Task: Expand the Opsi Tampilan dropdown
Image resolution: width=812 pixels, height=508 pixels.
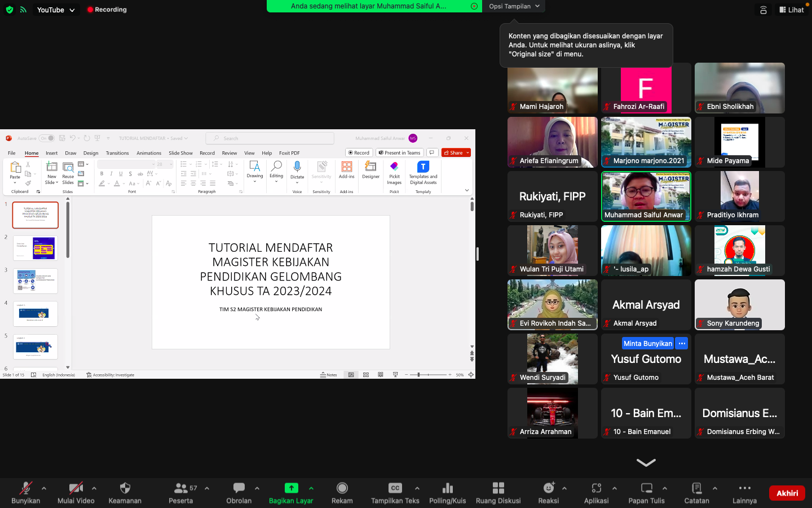Action: point(514,6)
